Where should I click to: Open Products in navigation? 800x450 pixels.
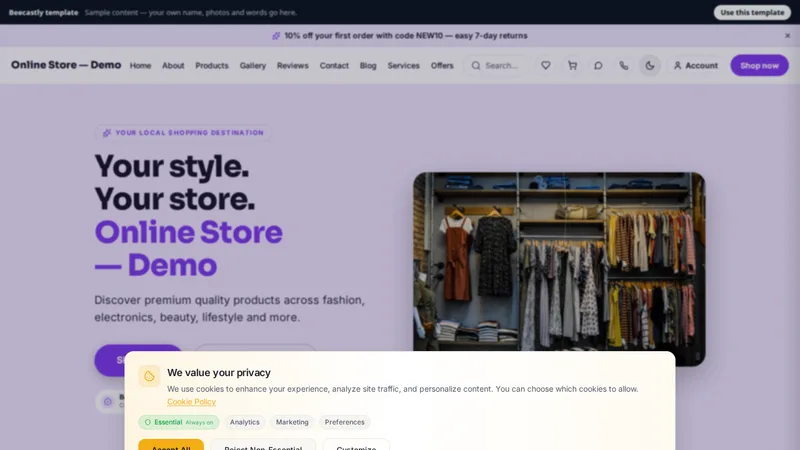tap(212, 65)
